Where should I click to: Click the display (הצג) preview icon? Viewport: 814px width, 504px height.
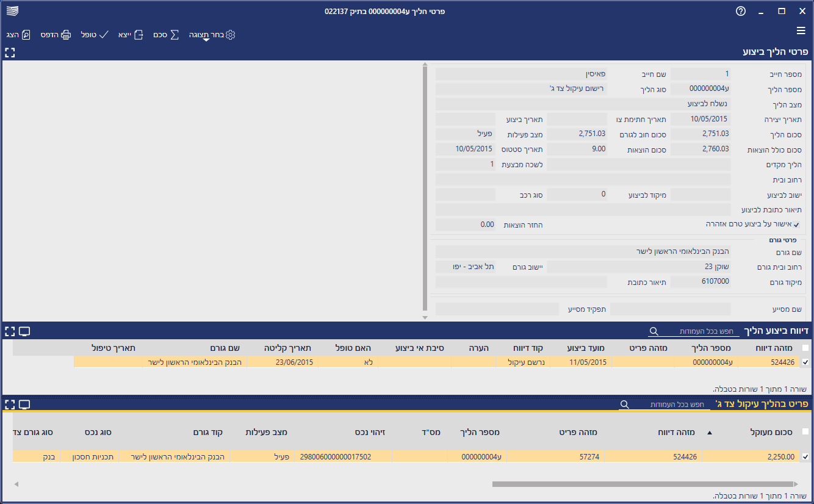click(26, 35)
